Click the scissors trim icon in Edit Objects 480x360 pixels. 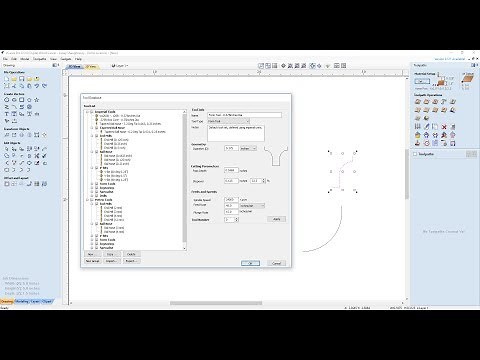[x=37, y=156]
